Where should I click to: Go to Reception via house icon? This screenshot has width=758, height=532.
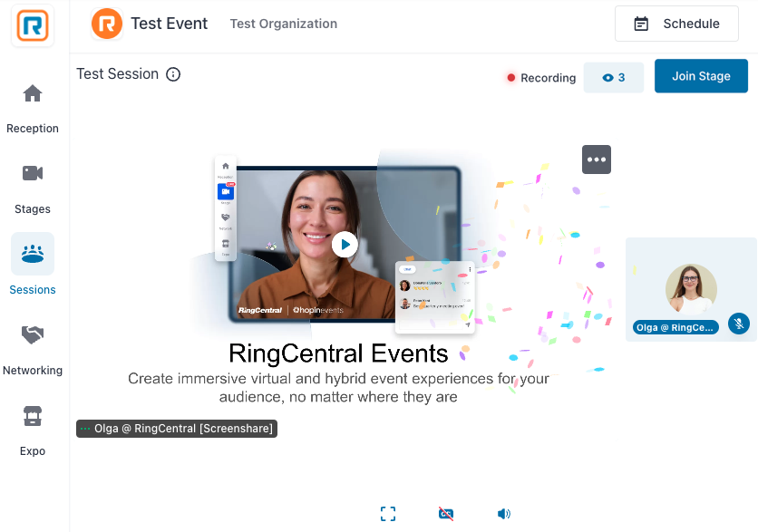tap(33, 93)
